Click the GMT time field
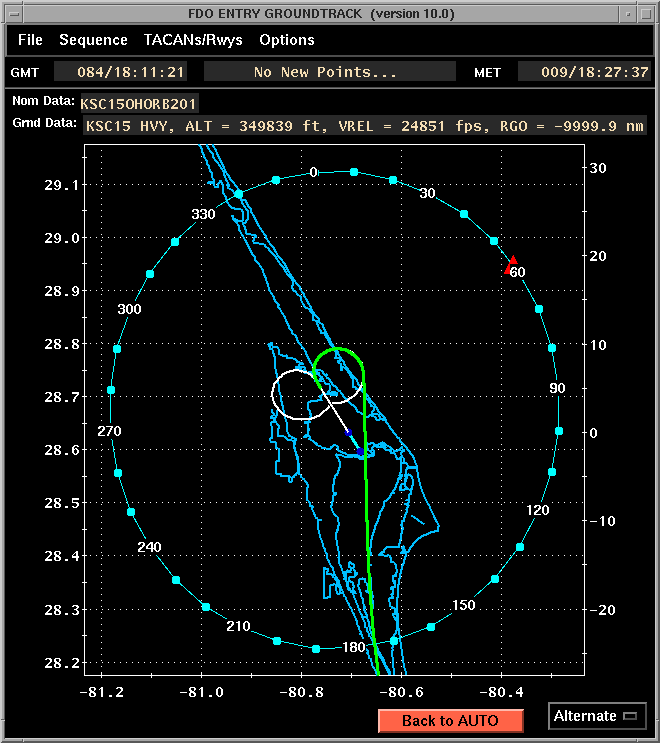 coord(120,72)
